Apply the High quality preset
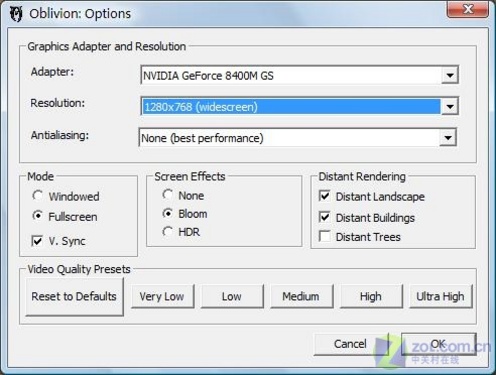This screenshot has height=375, width=496. (371, 296)
